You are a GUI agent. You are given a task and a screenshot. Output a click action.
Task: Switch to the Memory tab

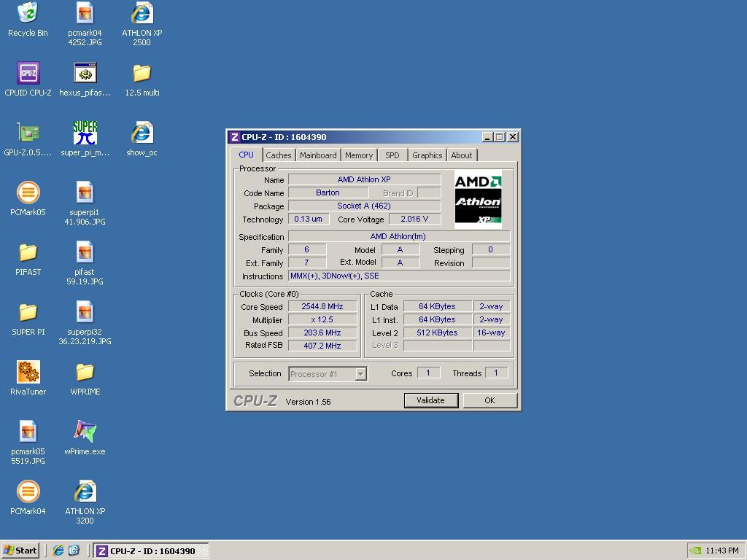(x=359, y=155)
